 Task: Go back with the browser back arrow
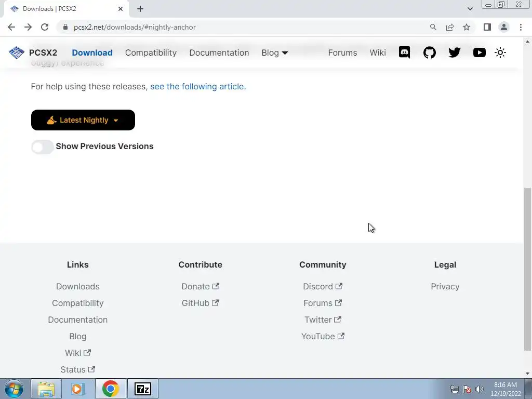point(11,27)
